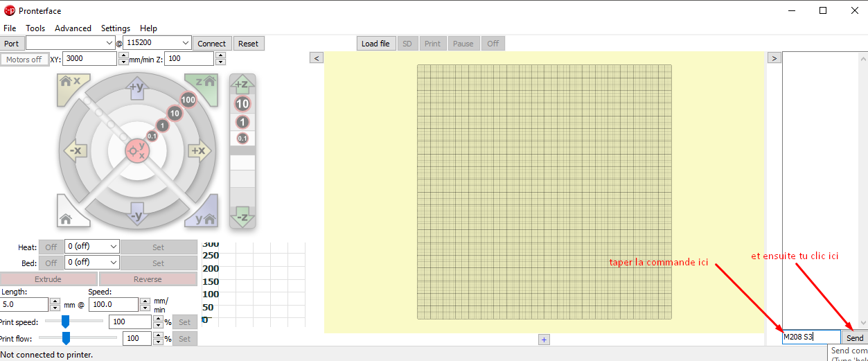Click command input field M208 S3
Screen dimensions: 868x361
click(811, 337)
